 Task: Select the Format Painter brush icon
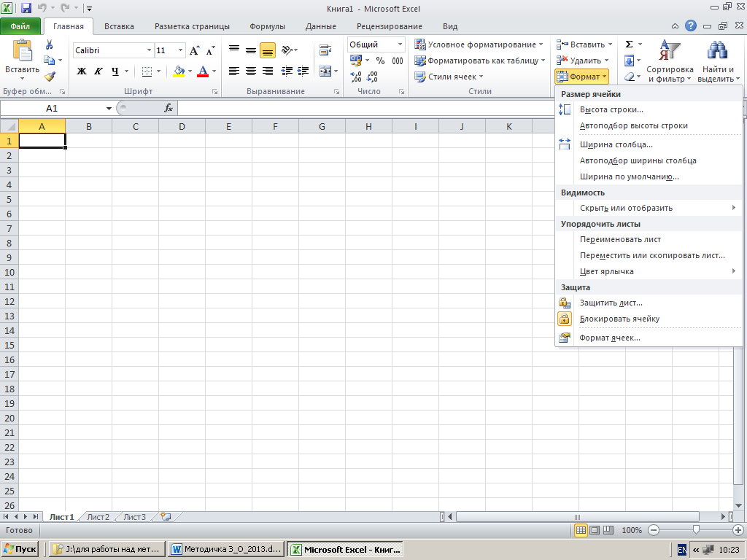tap(50, 76)
